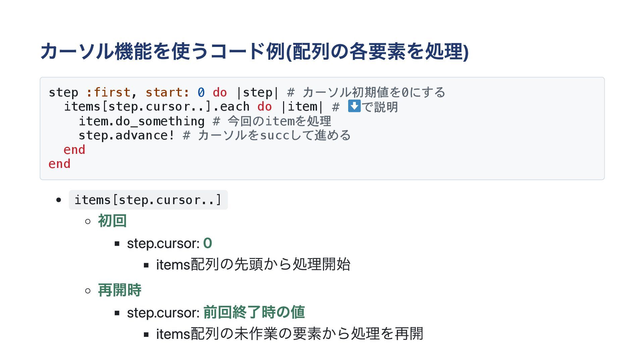Click the .each method call in the code block

[231, 107]
